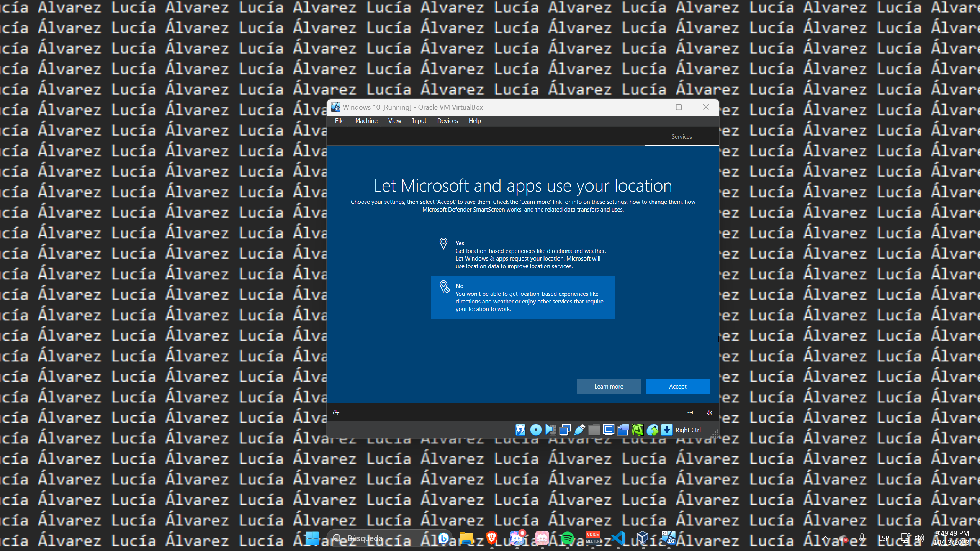Image resolution: width=980 pixels, height=551 pixels.
Task: Open the network adapter indicator
Action: (565, 430)
